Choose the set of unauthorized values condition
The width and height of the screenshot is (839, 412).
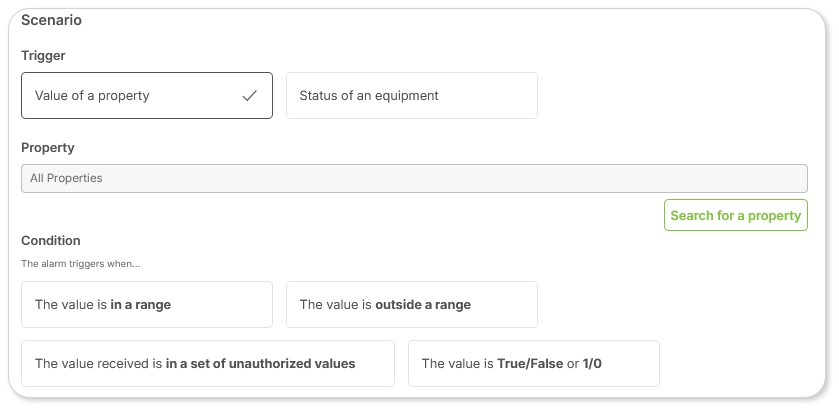(x=208, y=363)
